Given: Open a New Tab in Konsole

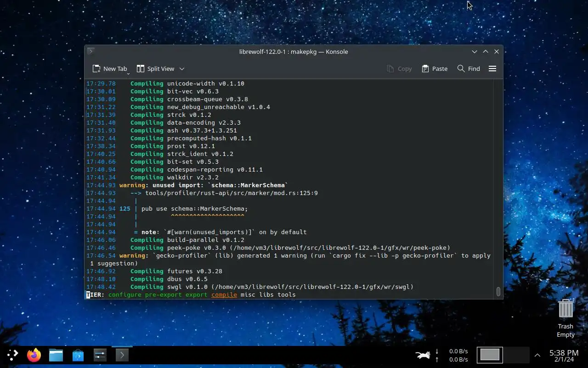Looking at the screenshot, I should point(109,69).
